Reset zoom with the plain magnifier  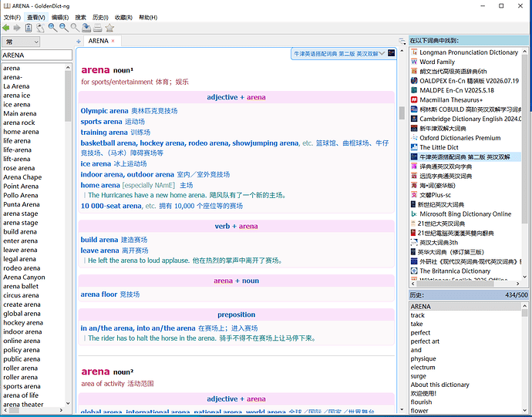click(x=75, y=28)
